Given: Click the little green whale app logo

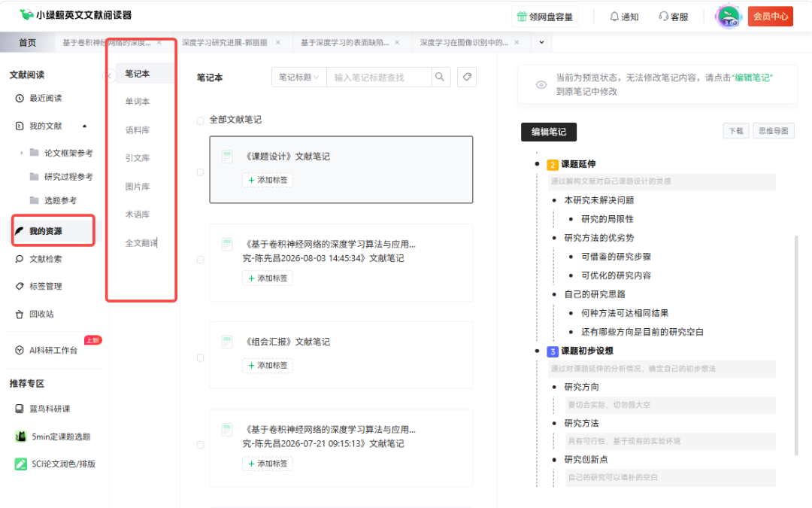Looking at the screenshot, I should click(x=26, y=15).
